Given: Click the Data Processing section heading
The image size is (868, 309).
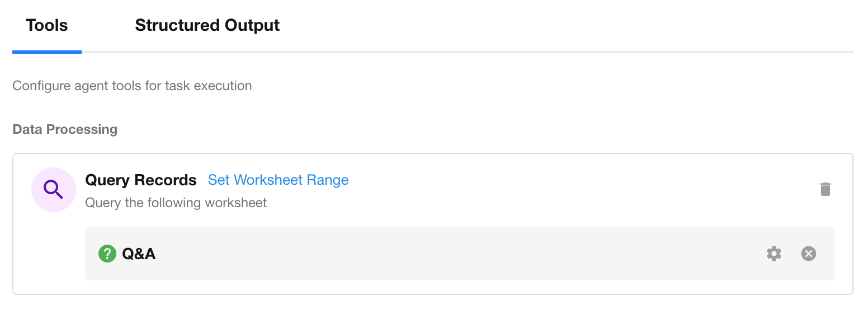Looking at the screenshot, I should pos(65,129).
